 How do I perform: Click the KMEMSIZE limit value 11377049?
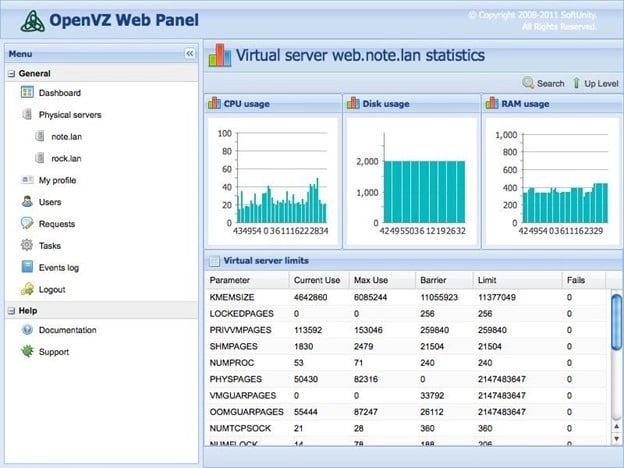pos(497,297)
